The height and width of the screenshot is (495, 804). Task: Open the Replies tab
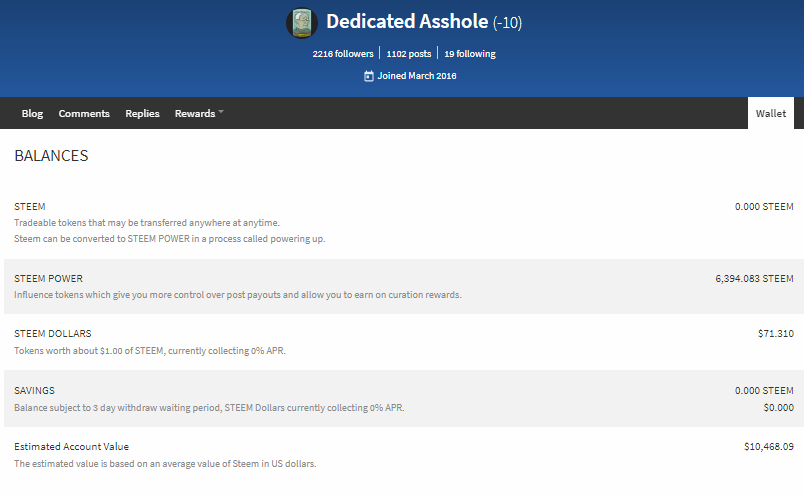coord(142,114)
